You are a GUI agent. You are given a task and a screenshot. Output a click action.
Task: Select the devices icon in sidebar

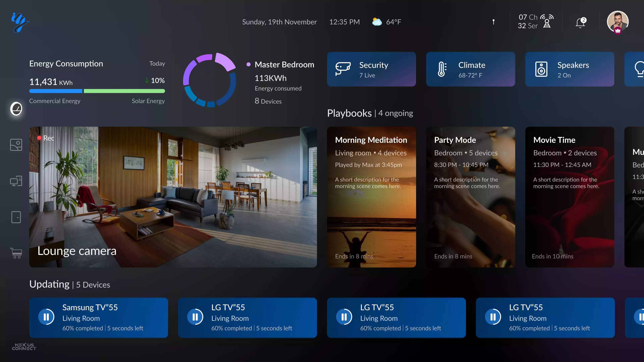(x=16, y=181)
